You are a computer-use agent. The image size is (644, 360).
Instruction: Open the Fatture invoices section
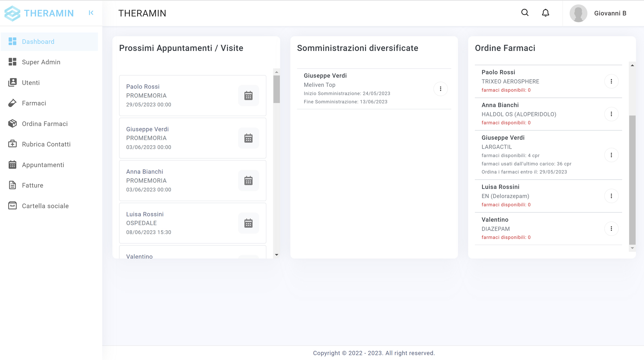coord(32,185)
